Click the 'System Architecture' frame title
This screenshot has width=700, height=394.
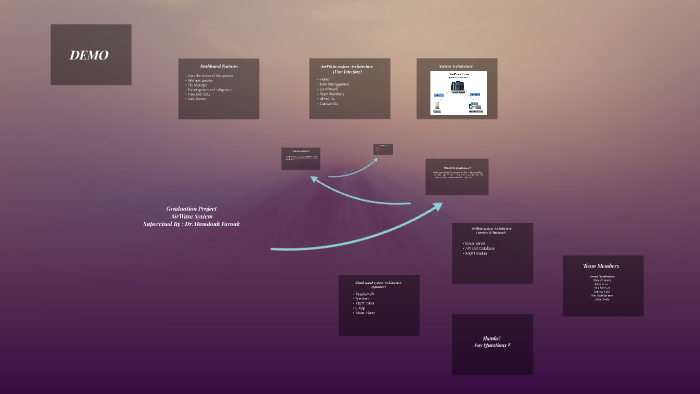pos(456,66)
